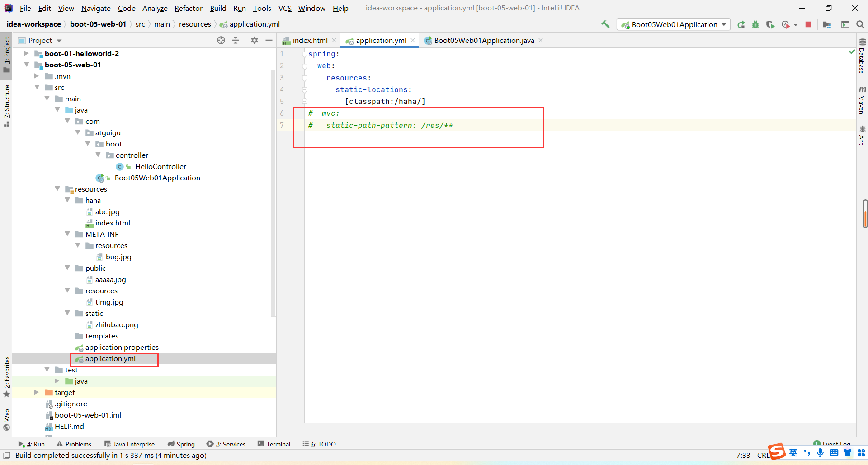Run with Coverage shield icon
The height and width of the screenshot is (465, 868).
point(770,25)
